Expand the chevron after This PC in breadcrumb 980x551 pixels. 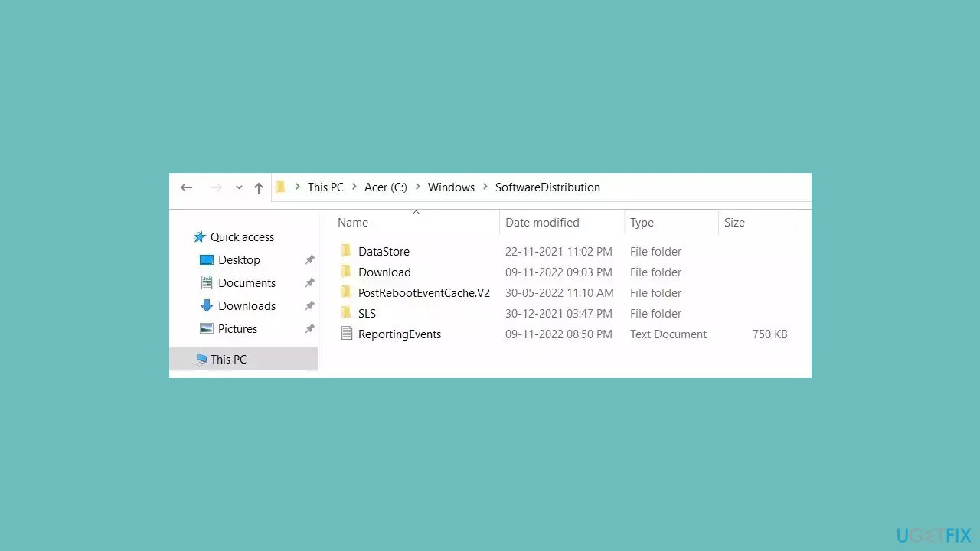[354, 187]
